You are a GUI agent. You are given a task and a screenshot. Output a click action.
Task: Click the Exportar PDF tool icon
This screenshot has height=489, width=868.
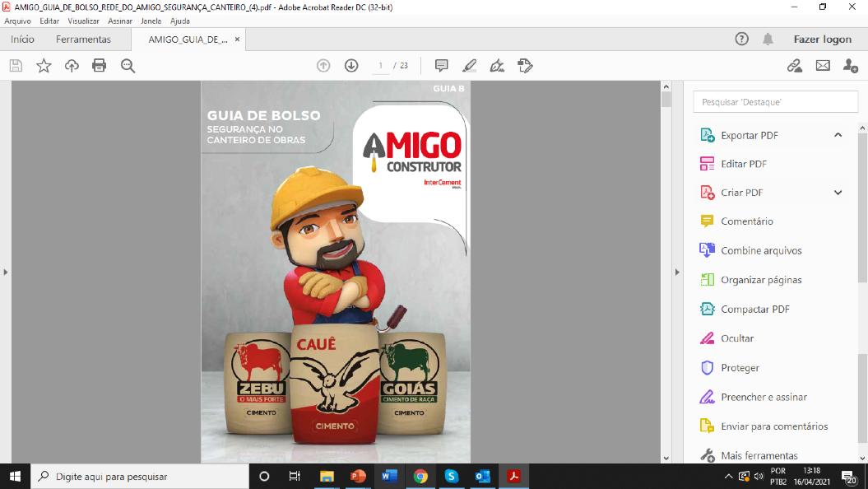tap(708, 135)
